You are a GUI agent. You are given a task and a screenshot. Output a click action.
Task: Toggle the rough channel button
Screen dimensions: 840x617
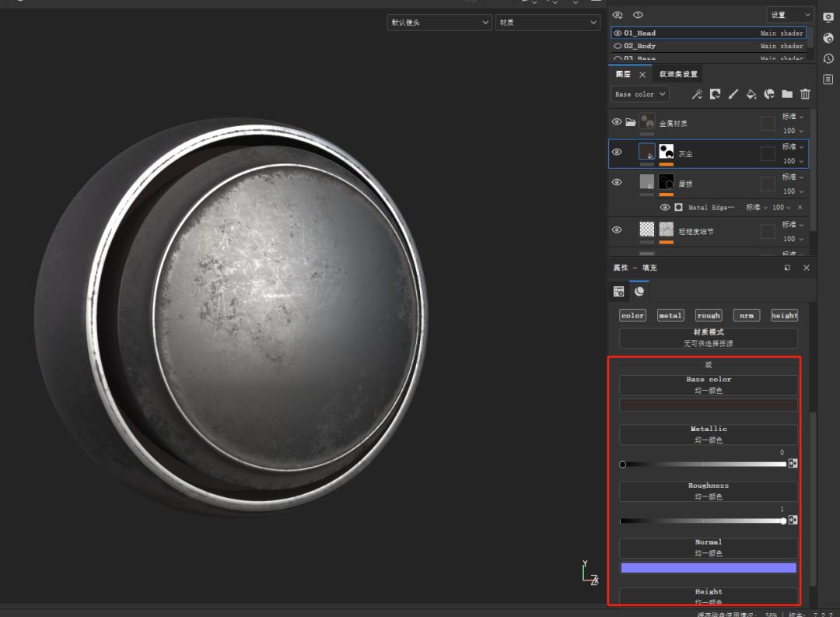point(709,316)
